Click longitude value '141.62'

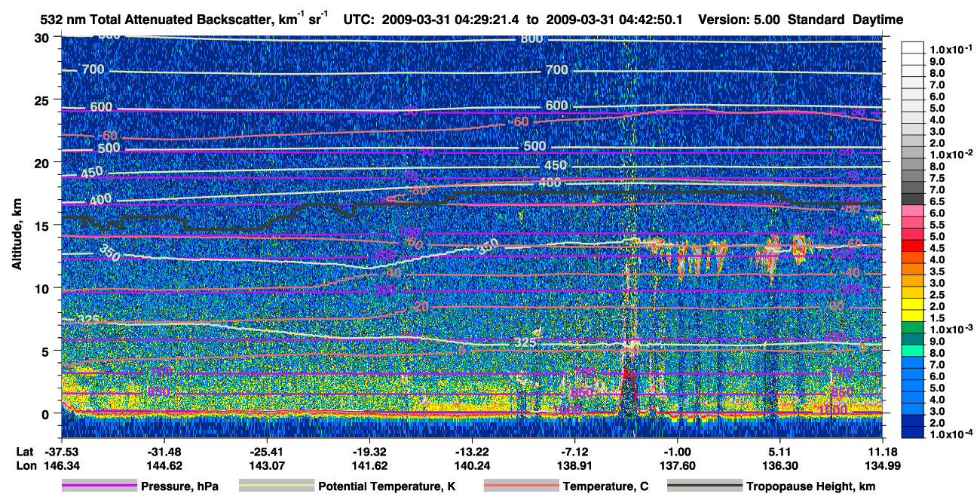[369, 465]
